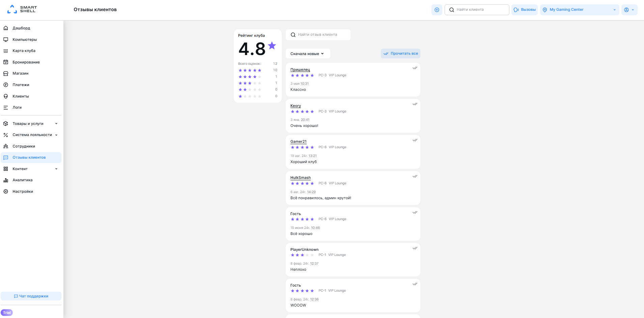644x318 pixels.
Task: Go to Дашборд section
Action: pos(31,28)
